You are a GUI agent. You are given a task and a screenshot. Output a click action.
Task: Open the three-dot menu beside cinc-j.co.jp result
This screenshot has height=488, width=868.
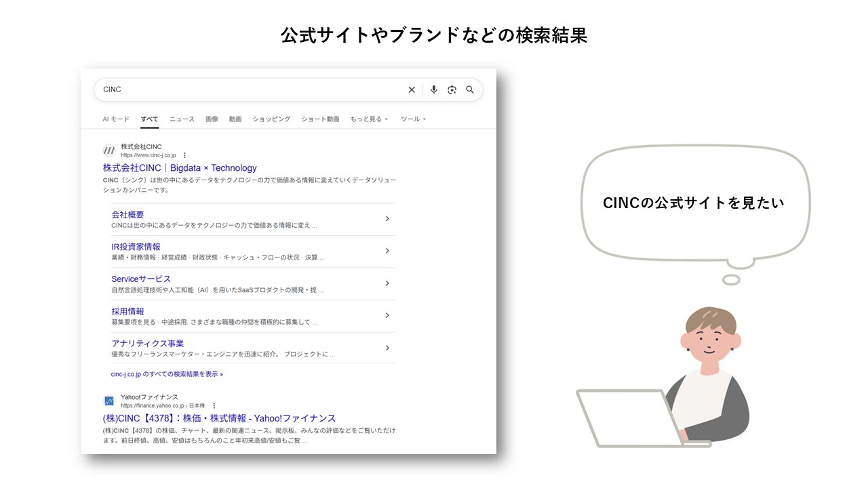coord(184,155)
